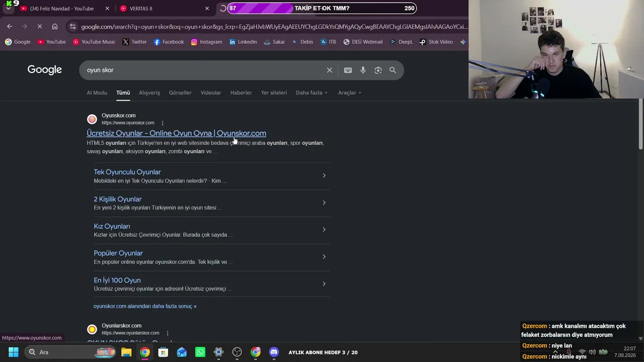Screen dimensions: 644x362
Task: Close the Feliz Navidad YouTube tab
Action: pyautogui.click(x=107, y=9)
